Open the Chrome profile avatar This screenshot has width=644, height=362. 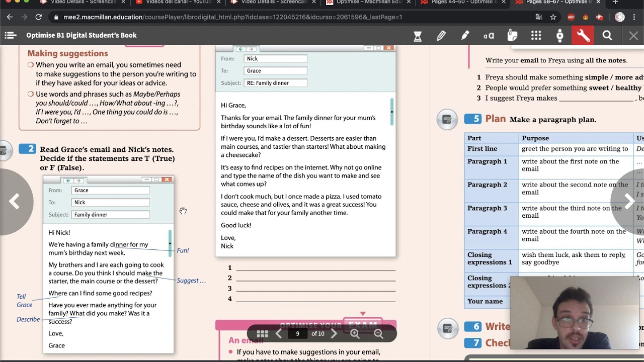pos(620,17)
